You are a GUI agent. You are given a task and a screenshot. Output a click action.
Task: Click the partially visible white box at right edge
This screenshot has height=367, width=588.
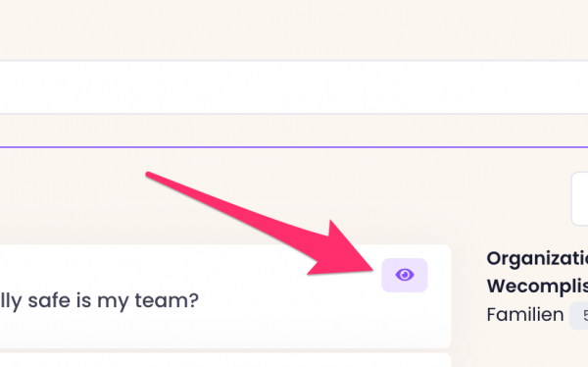pyautogui.click(x=580, y=199)
